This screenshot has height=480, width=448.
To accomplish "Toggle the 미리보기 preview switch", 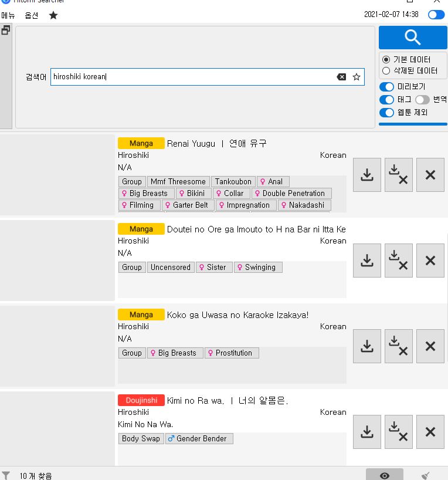I will [x=386, y=87].
